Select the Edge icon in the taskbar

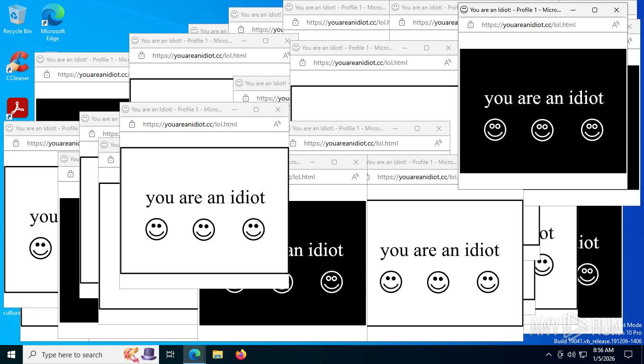pos(194,355)
